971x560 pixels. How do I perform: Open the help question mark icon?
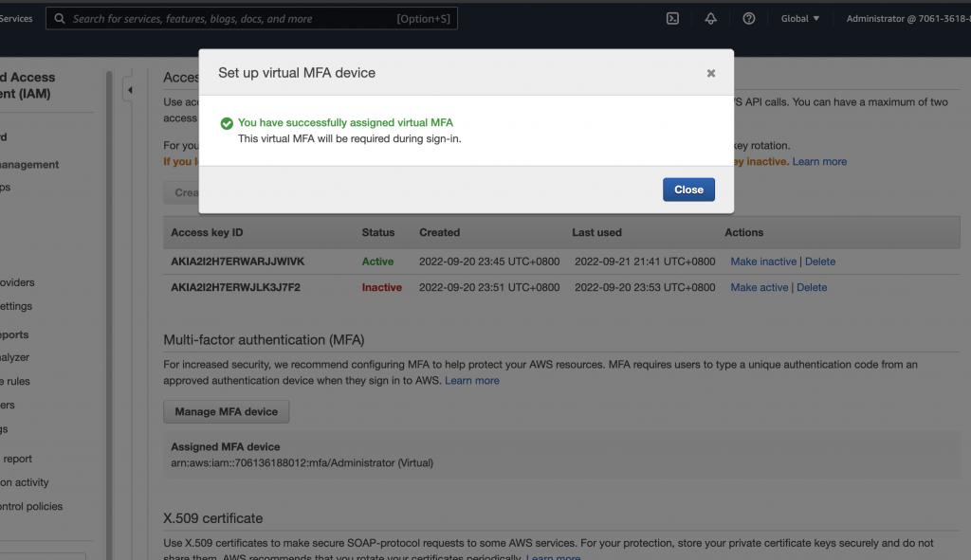tap(749, 19)
